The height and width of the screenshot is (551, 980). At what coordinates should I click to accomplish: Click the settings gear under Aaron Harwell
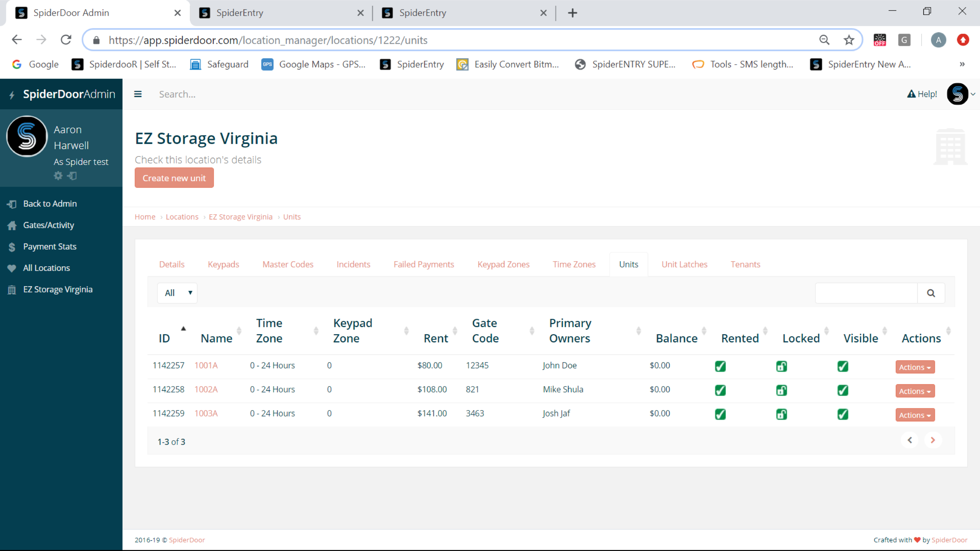[58, 176]
